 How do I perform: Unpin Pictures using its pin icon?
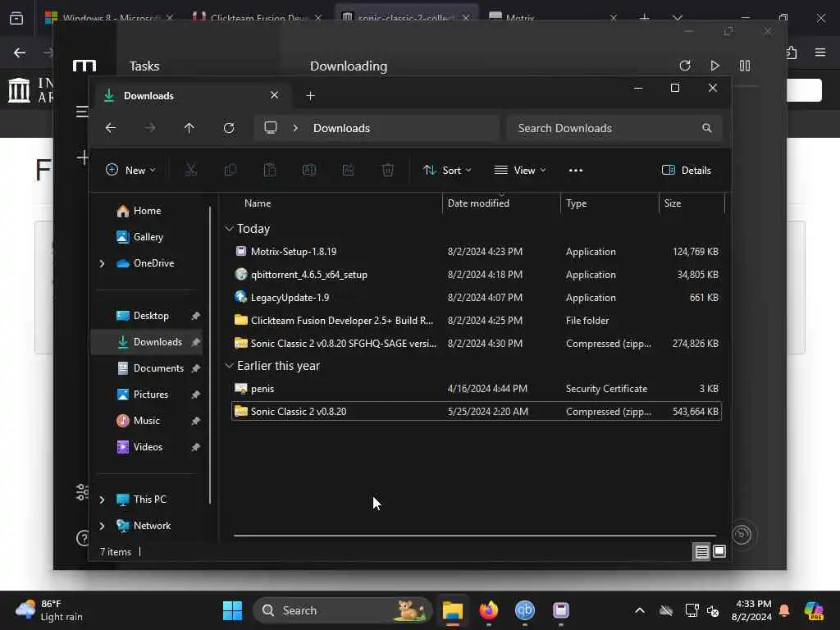(195, 395)
